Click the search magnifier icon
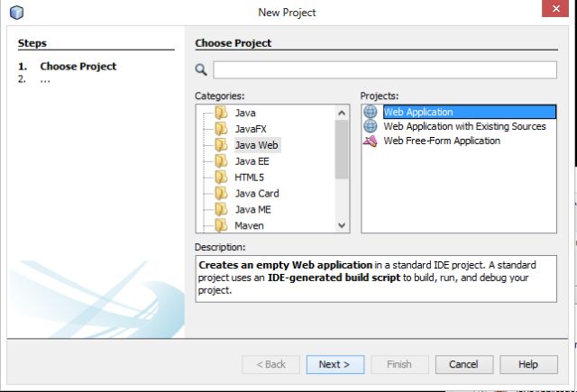 [x=201, y=69]
